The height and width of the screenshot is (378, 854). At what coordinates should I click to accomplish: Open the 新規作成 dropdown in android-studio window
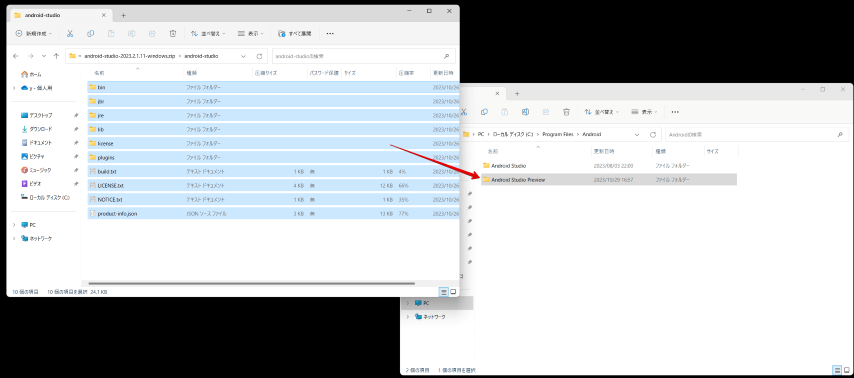(x=33, y=33)
